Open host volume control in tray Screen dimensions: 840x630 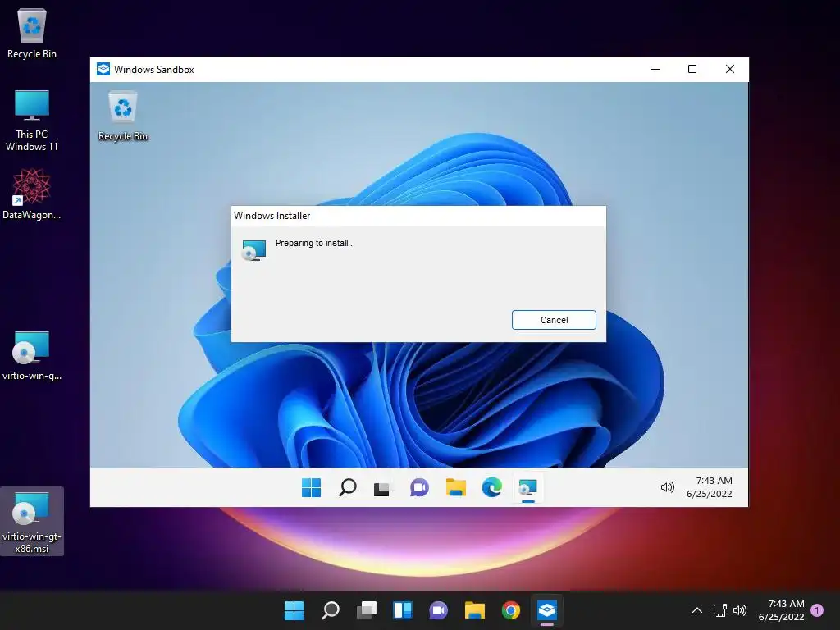740,610
